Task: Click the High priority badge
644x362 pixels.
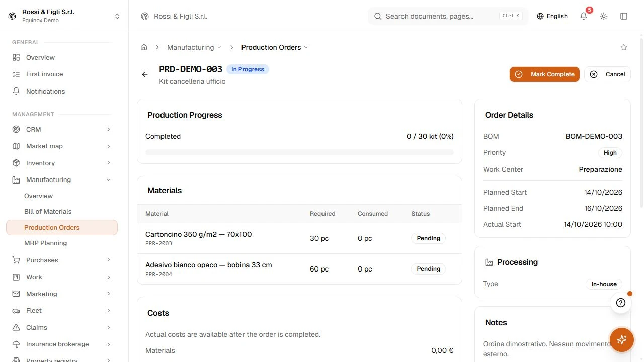Action: point(610,153)
